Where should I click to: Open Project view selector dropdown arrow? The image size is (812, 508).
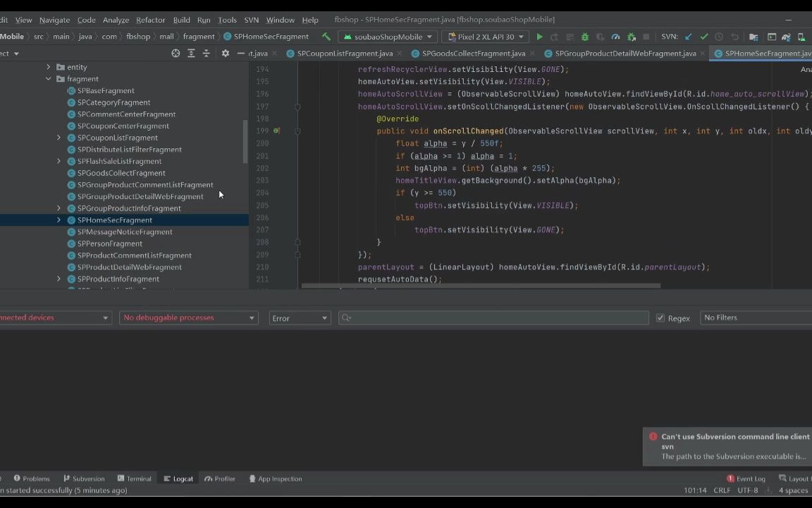point(17,54)
